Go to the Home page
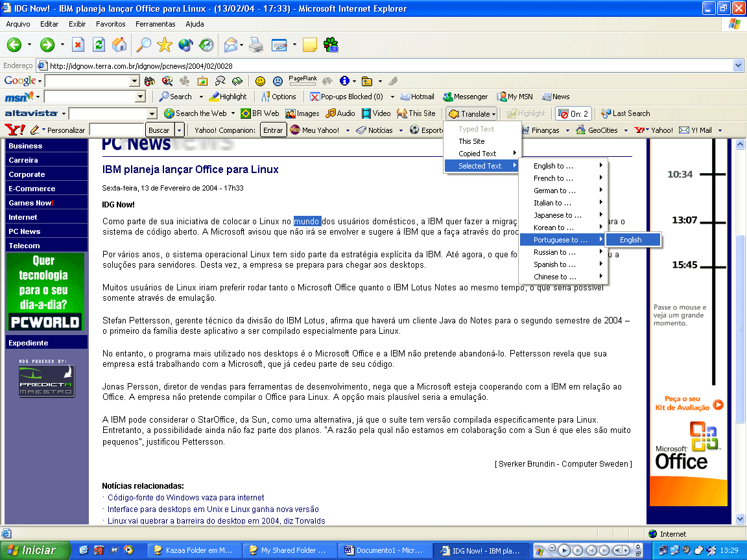 tap(119, 45)
